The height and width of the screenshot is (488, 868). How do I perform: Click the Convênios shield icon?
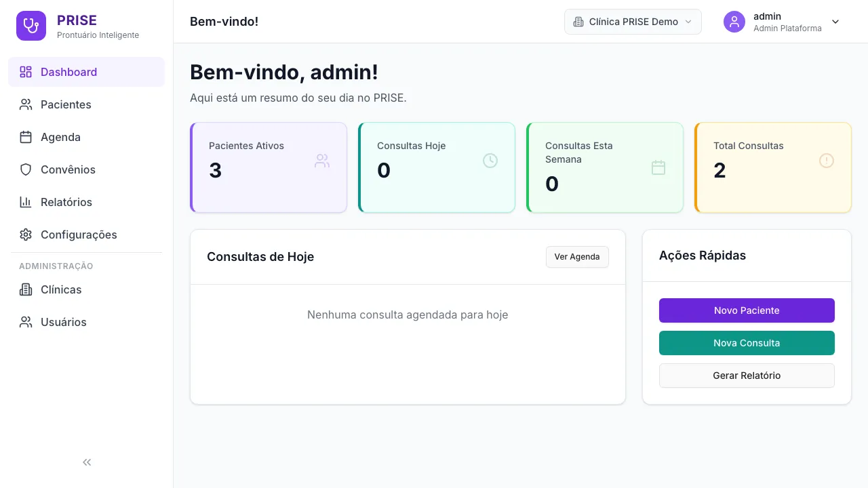click(26, 169)
